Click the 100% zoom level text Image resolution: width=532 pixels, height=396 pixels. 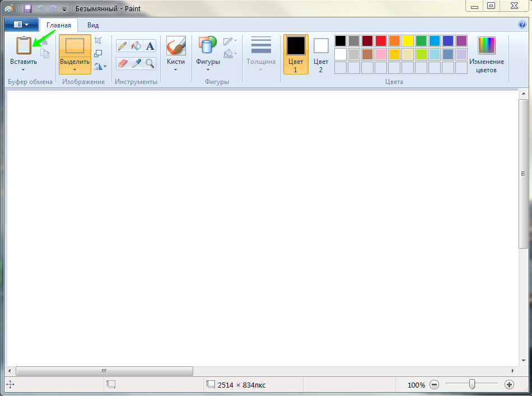[x=416, y=385]
